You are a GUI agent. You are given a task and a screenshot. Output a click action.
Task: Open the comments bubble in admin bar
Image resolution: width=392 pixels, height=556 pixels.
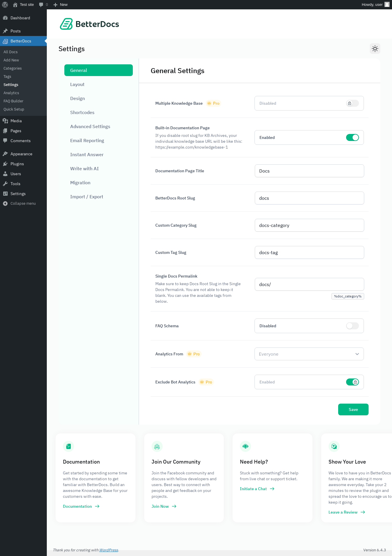coord(41,5)
